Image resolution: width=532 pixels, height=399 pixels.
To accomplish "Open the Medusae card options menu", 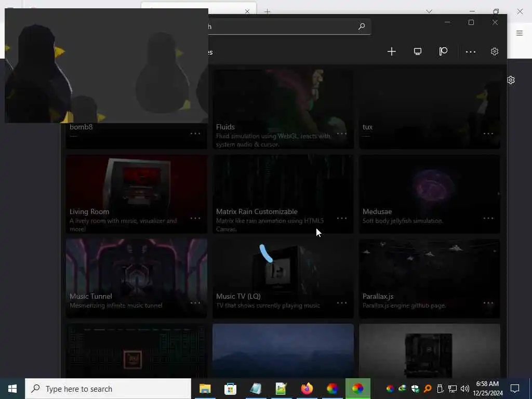I will pyautogui.click(x=488, y=218).
